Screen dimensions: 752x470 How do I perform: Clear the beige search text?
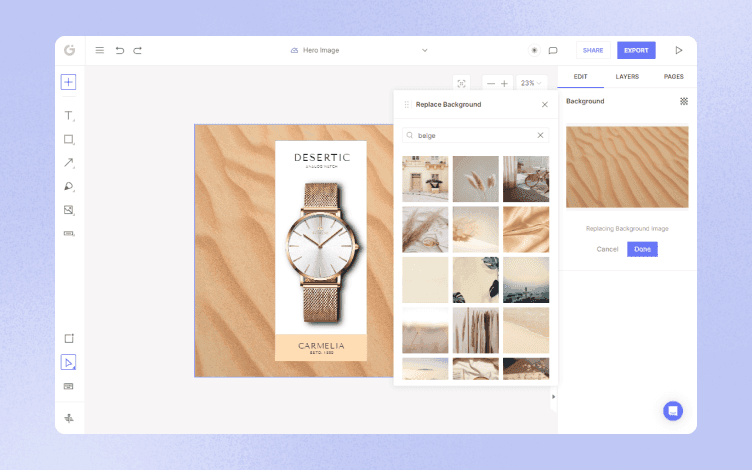tap(540, 135)
